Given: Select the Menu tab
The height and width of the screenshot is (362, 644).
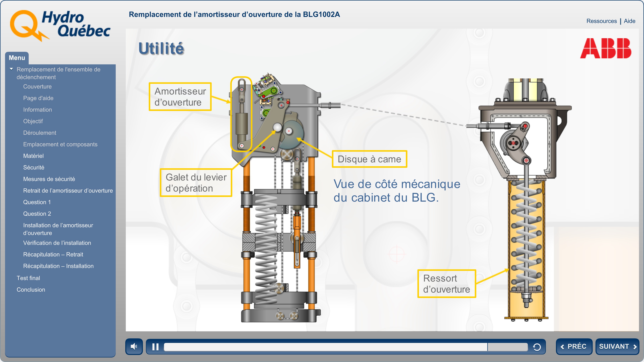Looking at the screenshot, I should tap(17, 58).
